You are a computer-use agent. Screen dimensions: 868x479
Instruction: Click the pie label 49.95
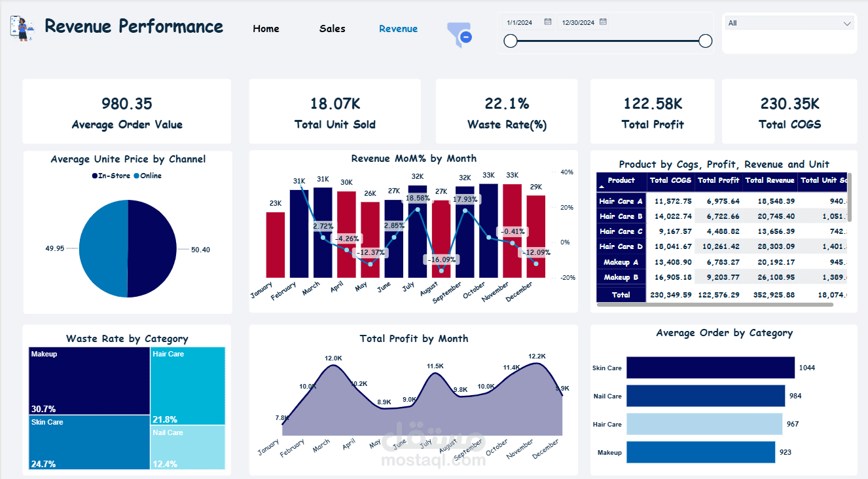pos(55,249)
